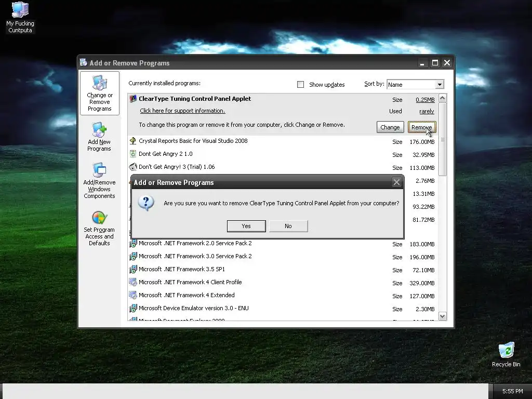Select the Dont Get Angry 2 1.0 icon
Screen dimensions: 532x399
(x=133, y=154)
